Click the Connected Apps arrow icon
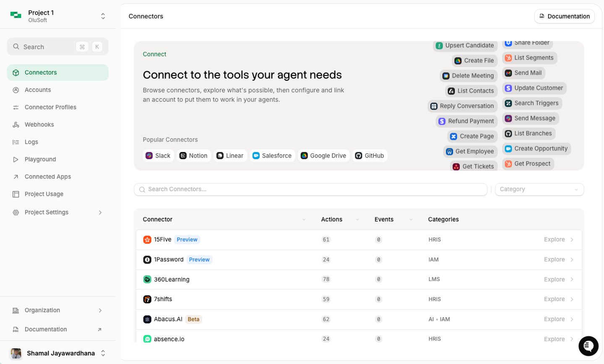The height and width of the screenshot is (364, 604). [16, 177]
